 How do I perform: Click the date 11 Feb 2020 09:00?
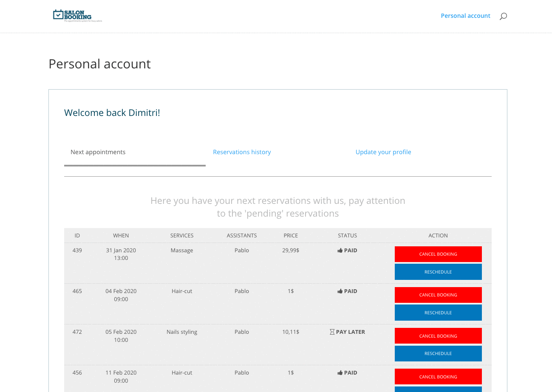(x=121, y=376)
